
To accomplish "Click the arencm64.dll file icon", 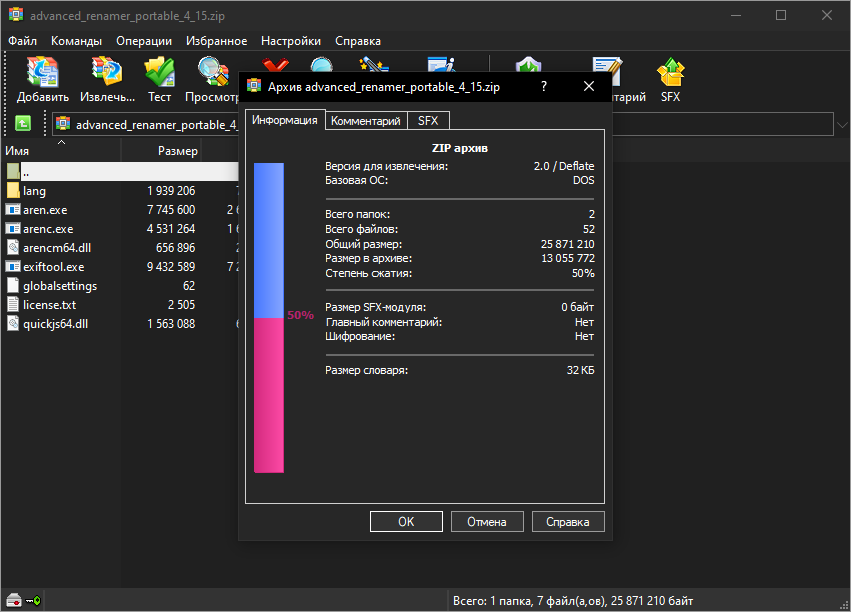I will [13, 247].
